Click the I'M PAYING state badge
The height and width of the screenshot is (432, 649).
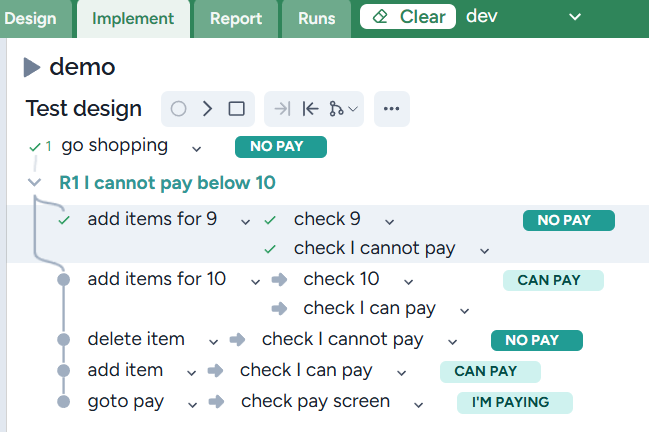pyautogui.click(x=516, y=402)
